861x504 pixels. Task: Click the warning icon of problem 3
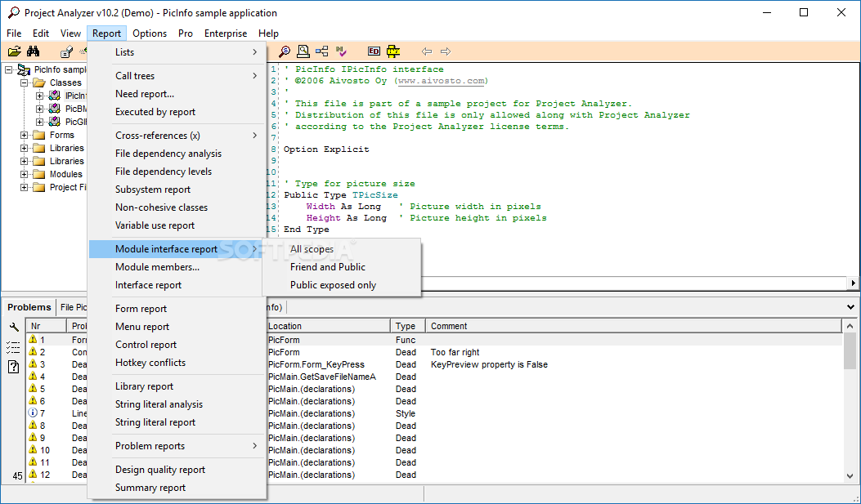(33, 364)
